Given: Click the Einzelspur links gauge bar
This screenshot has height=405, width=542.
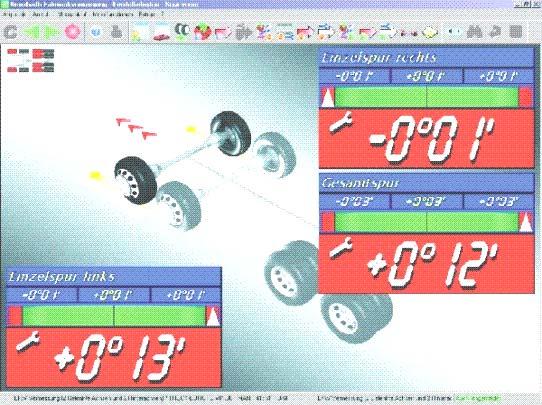Looking at the screenshot, I should [x=114, y=316].
